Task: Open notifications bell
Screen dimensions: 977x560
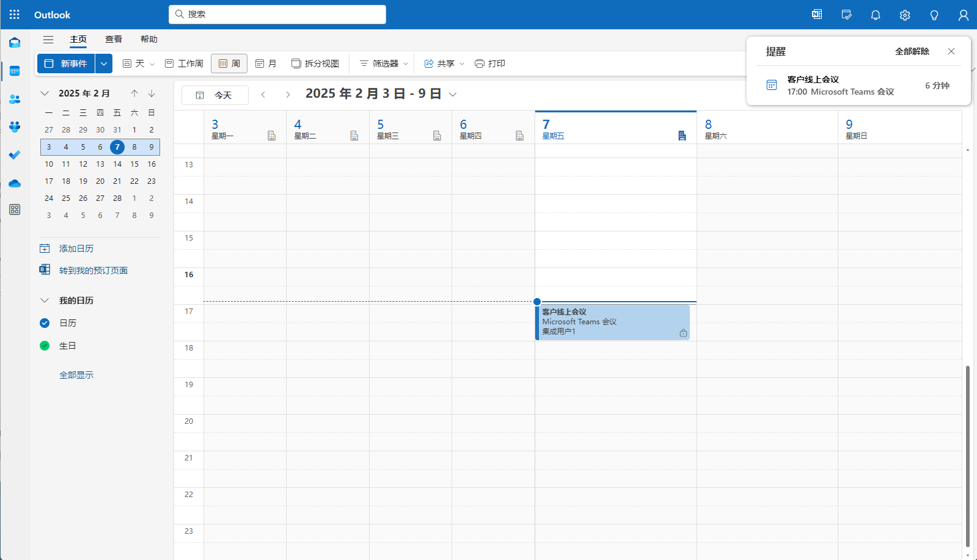Action: (x=876, y=15)
